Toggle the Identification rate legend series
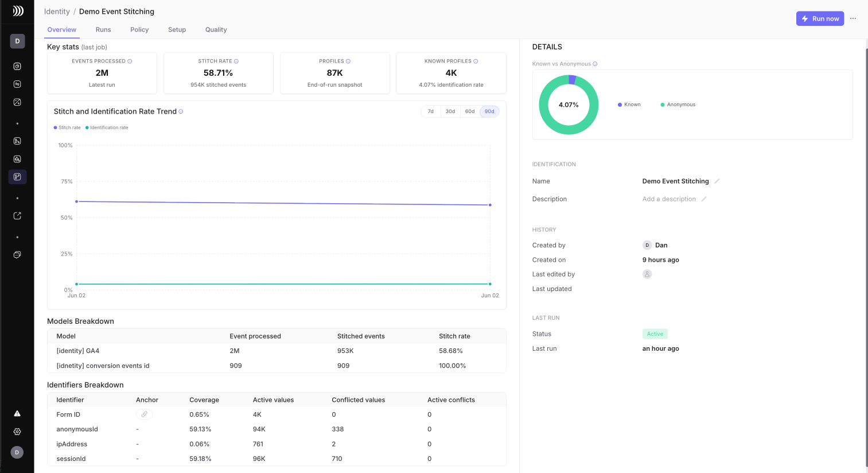The height and width of the screenshot is (473, 868). pyautogui.click(x=107, y=127)
